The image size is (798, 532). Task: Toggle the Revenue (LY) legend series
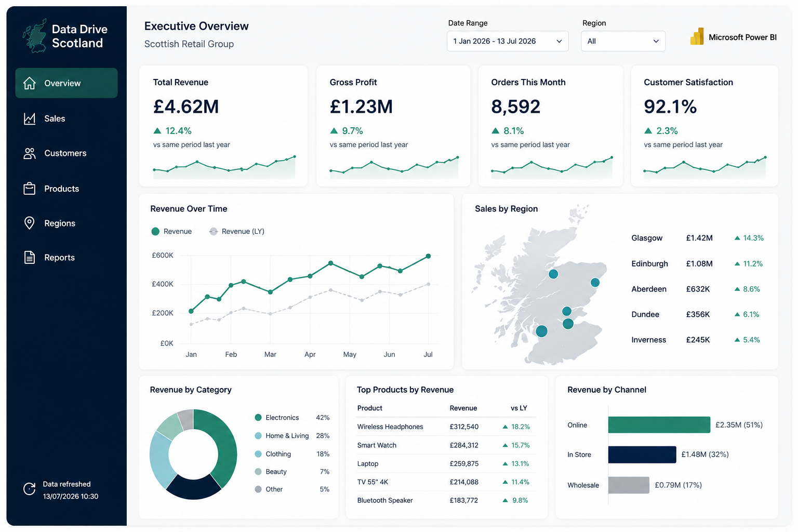[237, 231]
